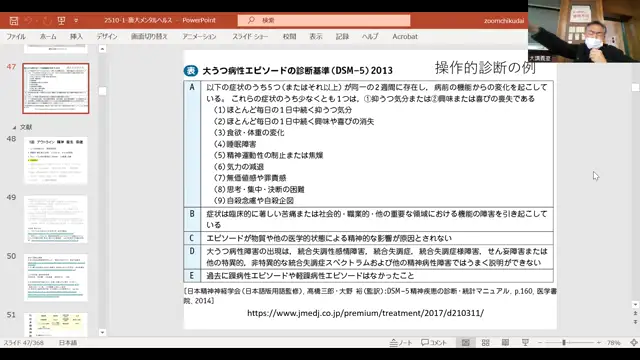
Task: Click the presenter video thumbnail
Action: click(x=584, y=31)
